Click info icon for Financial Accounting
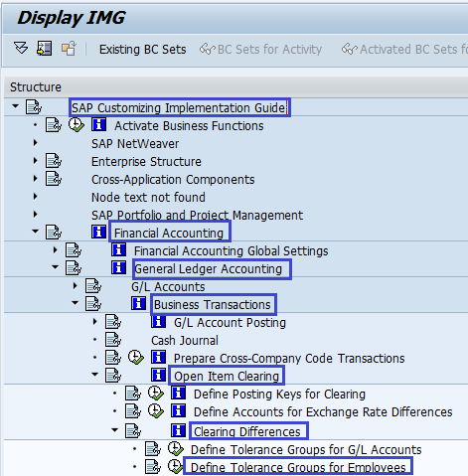This screenshot has width=468, height=476. 98,232
